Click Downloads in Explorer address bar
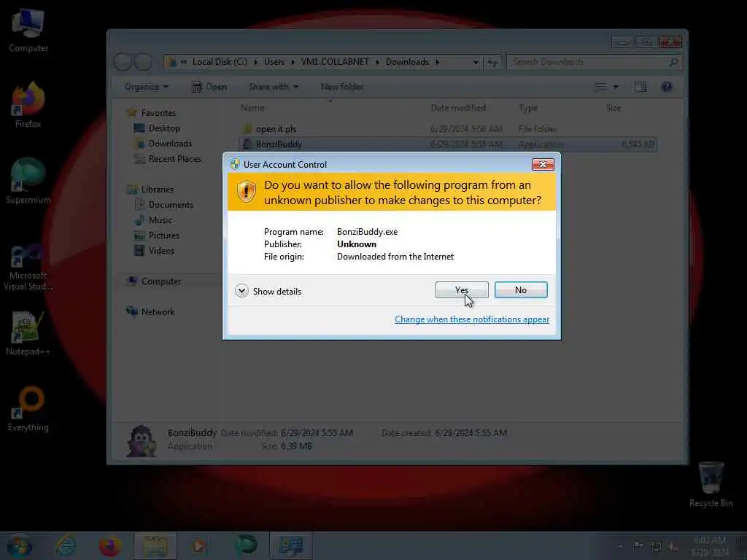The height and width of the screenshot is (560, 747). coord(407,62)
